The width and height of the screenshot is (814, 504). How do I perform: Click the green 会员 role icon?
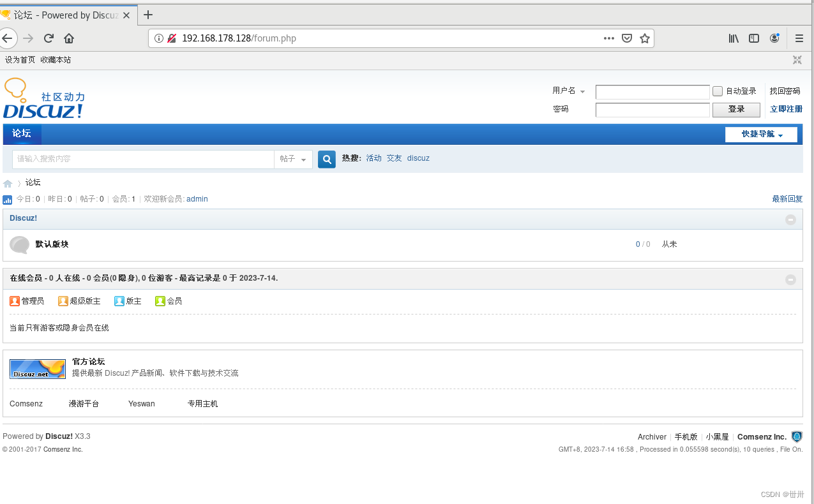click(160, 300)
